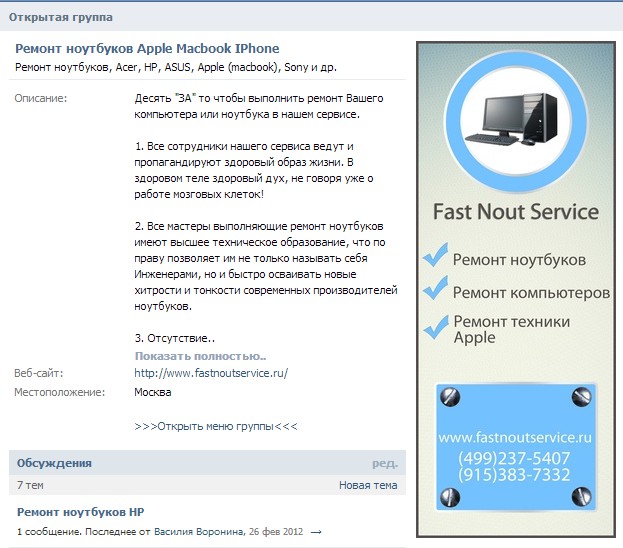
Task: Create a new topic with Новая тема
Action: [x=368, y=485]
